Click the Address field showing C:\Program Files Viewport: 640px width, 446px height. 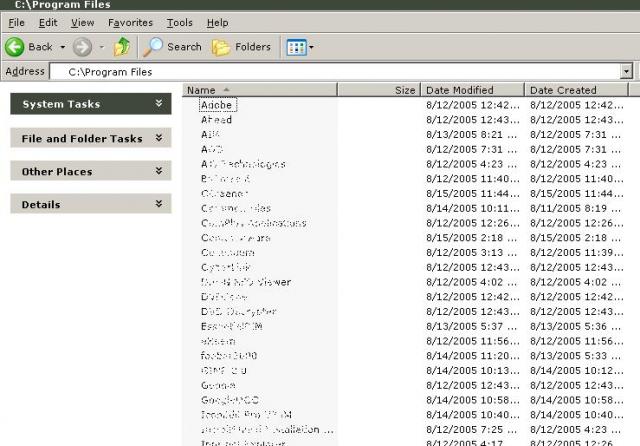(x=335, y=71)
